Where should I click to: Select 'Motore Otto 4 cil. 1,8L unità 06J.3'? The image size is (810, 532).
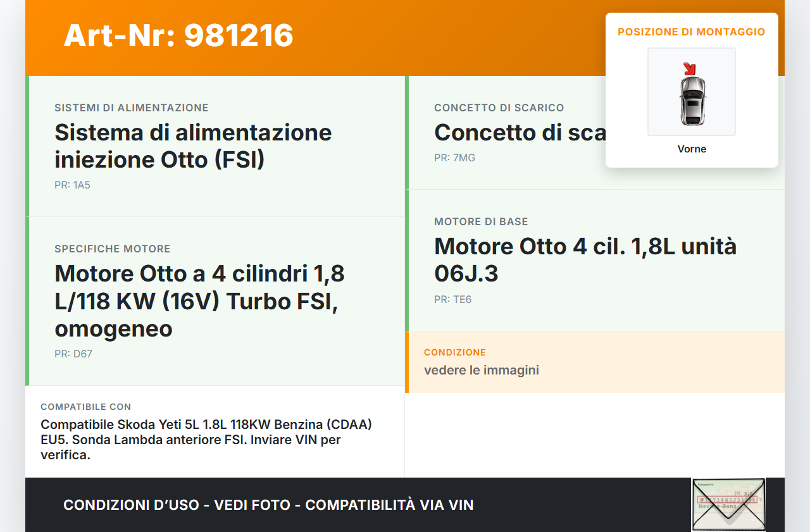pos(585,259)
